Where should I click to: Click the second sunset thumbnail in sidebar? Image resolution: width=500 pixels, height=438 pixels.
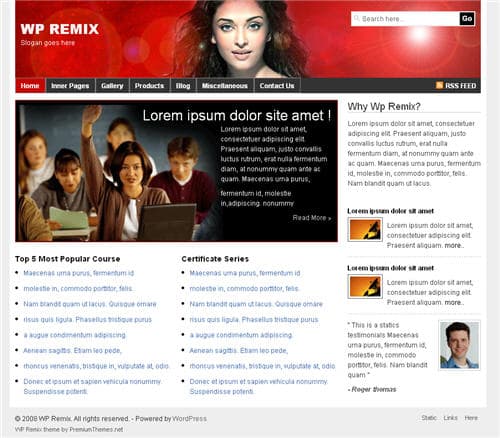(x=365, y=286)
